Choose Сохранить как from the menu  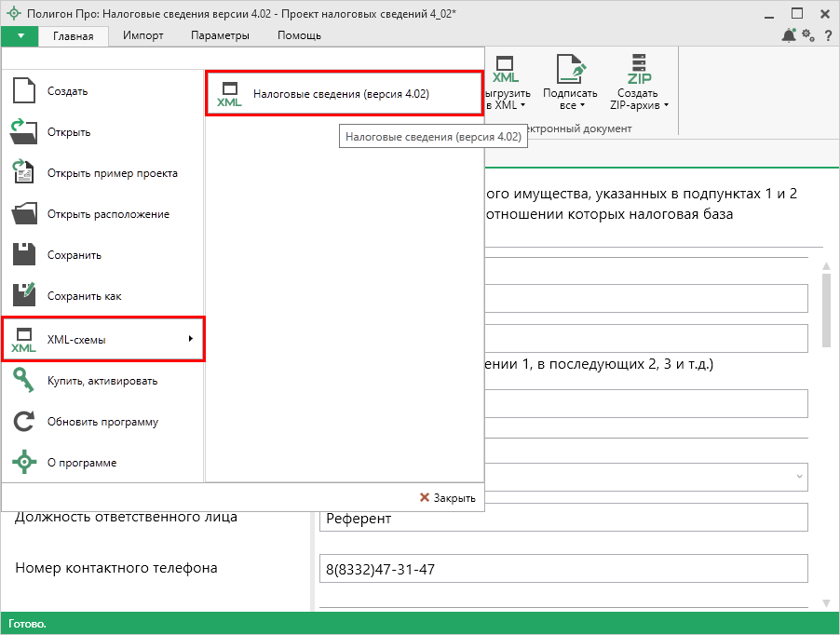click(84, 296)
